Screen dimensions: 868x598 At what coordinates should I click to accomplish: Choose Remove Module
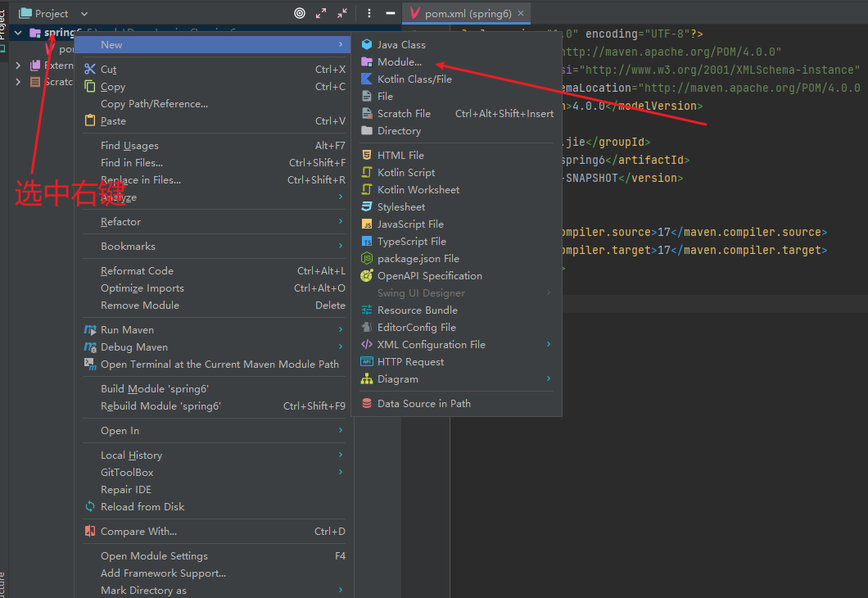coord(213,305)
